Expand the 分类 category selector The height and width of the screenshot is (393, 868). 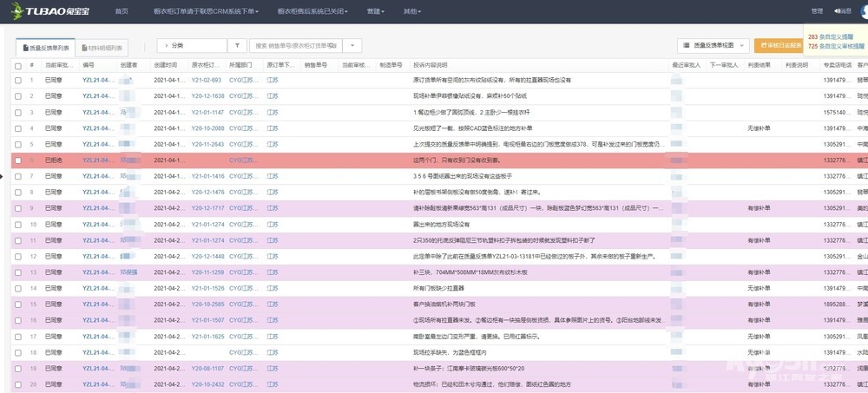pos(191,45)
